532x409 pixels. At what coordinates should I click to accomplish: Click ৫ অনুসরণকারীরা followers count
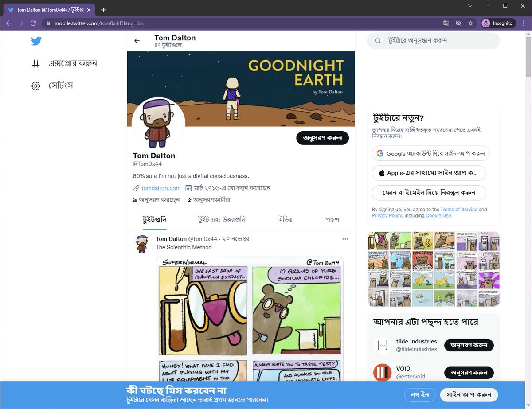(x=209, y=200)
